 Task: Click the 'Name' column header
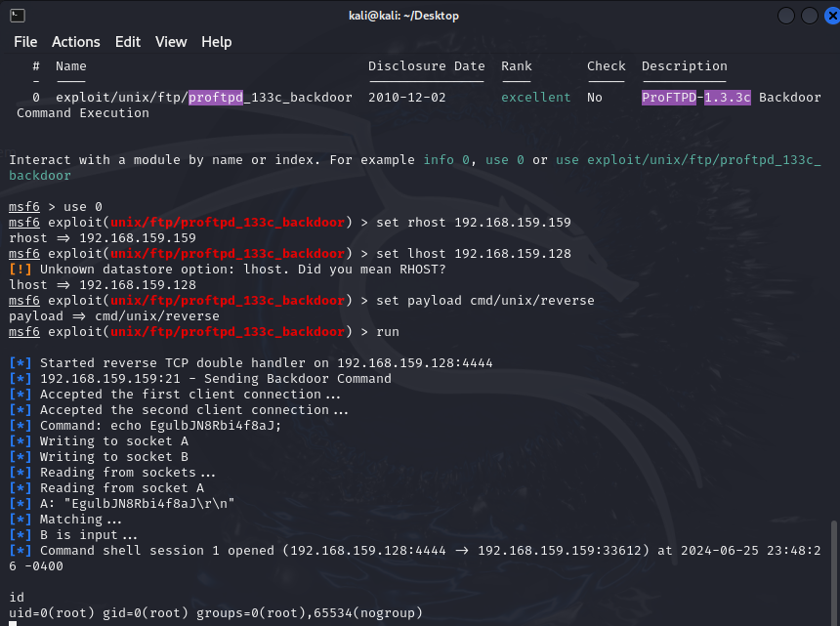coord(70,65)
